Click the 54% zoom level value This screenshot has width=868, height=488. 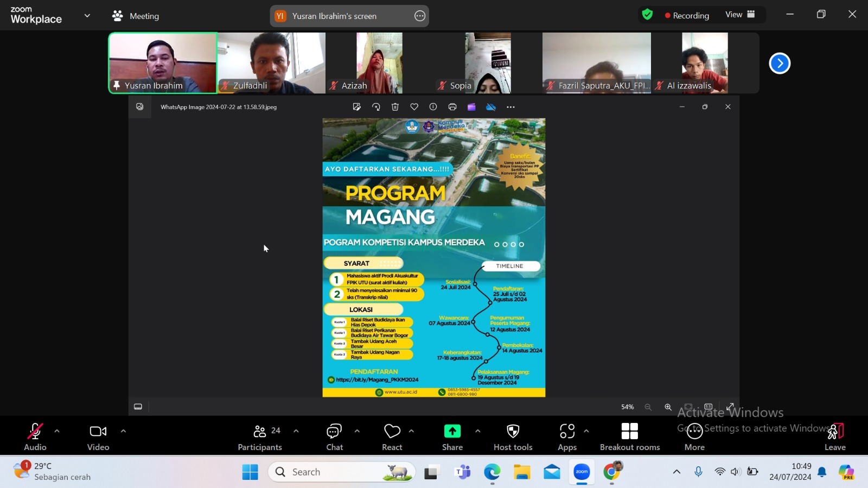coord(628,407)
